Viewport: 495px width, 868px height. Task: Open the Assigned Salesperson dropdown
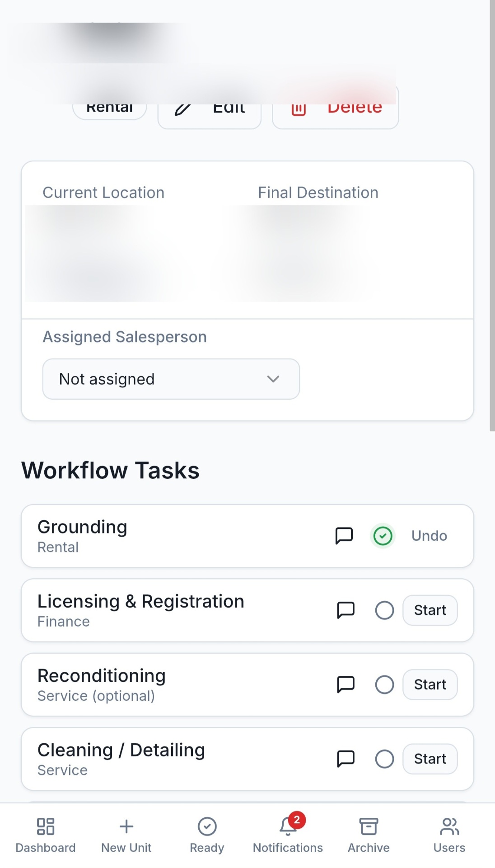(x=171, y=379)
